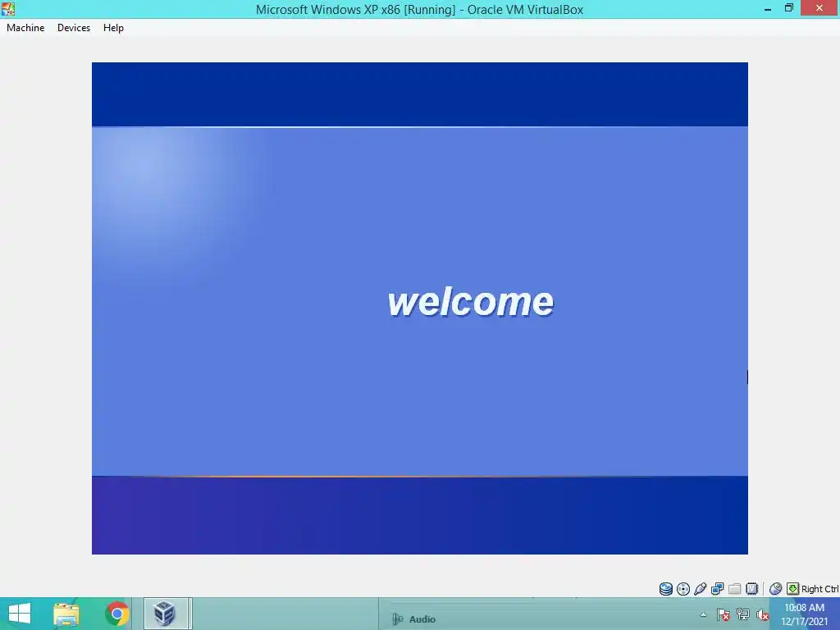
Task: Close the VirtualBox VM window
Action: point(819,8)
